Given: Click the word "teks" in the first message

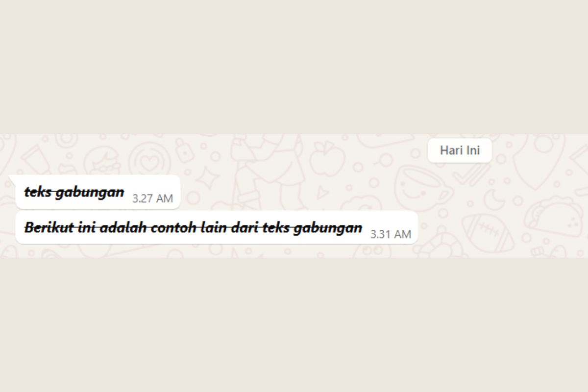Looking at the screenshot, I should pos(38,192).
